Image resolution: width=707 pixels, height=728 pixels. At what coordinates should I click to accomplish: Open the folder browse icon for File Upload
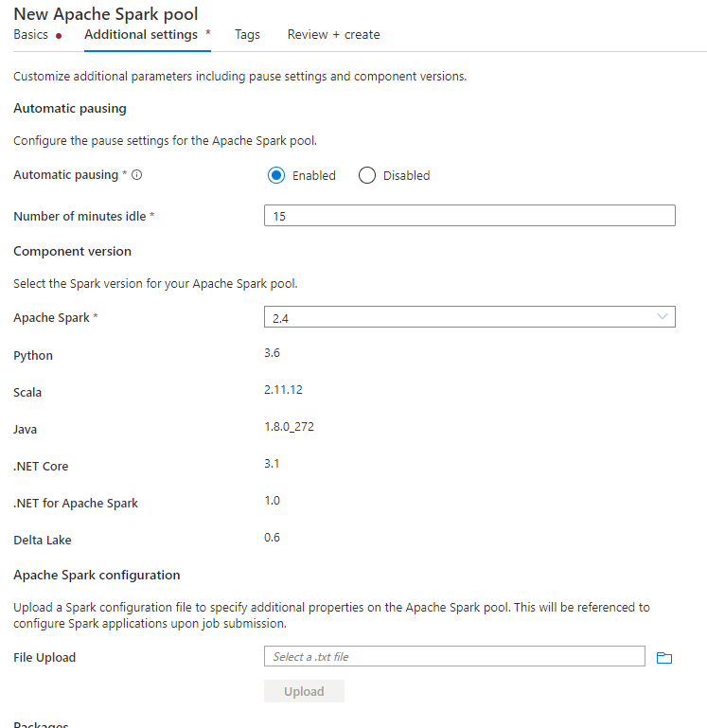coord(663,657)
